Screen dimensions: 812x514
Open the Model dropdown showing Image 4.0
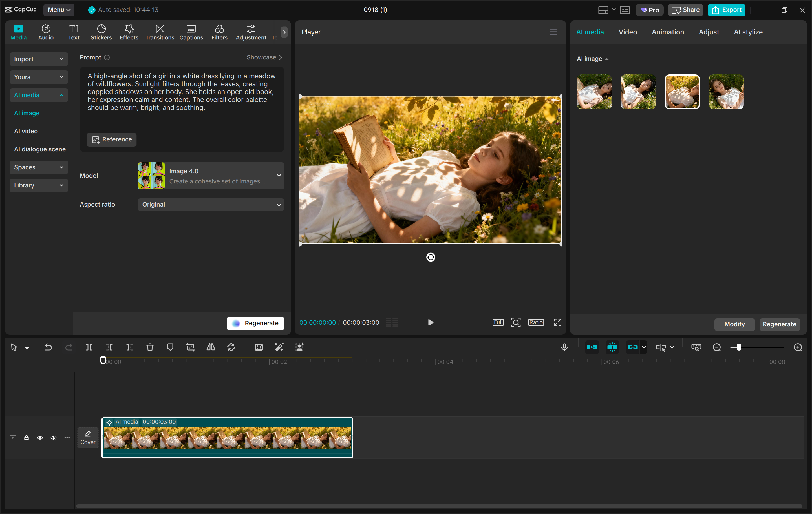pyautogui.click(x=210, y=176)
